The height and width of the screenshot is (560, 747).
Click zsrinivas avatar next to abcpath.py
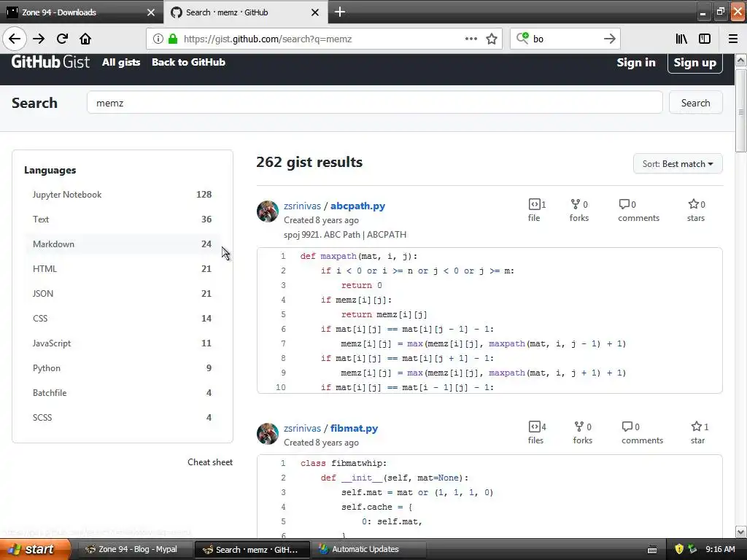268,211
